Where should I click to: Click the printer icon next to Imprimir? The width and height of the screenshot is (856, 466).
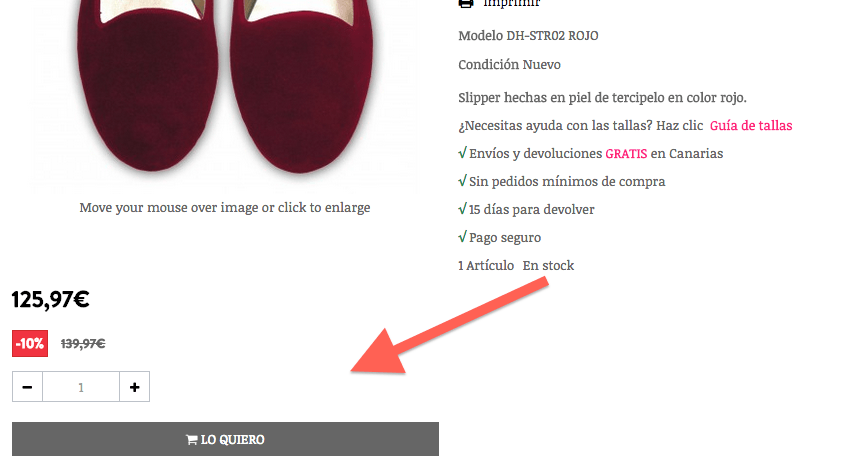click(466, 3)
